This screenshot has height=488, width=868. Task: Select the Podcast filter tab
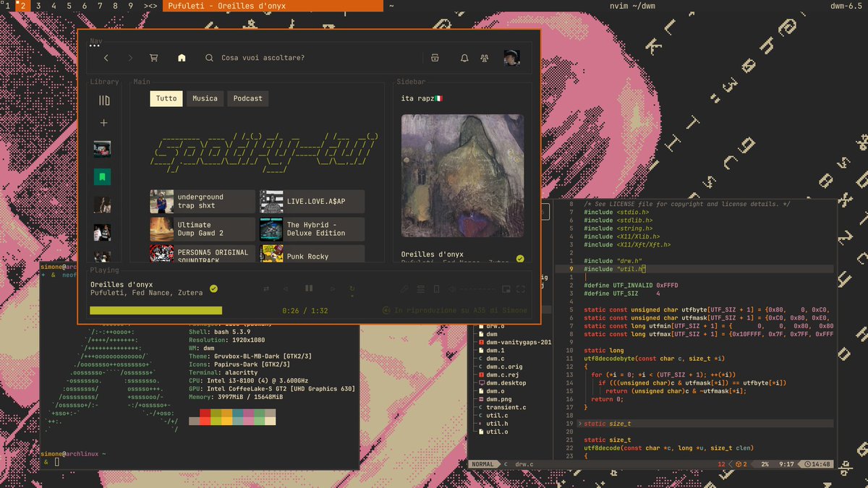248,98
